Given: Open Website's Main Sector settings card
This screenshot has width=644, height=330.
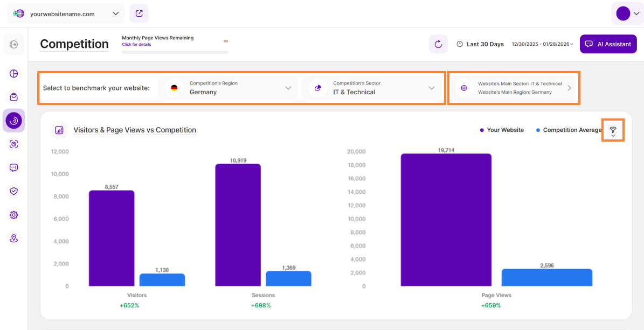Looking at the screenshot, I should tap(514, 88).
